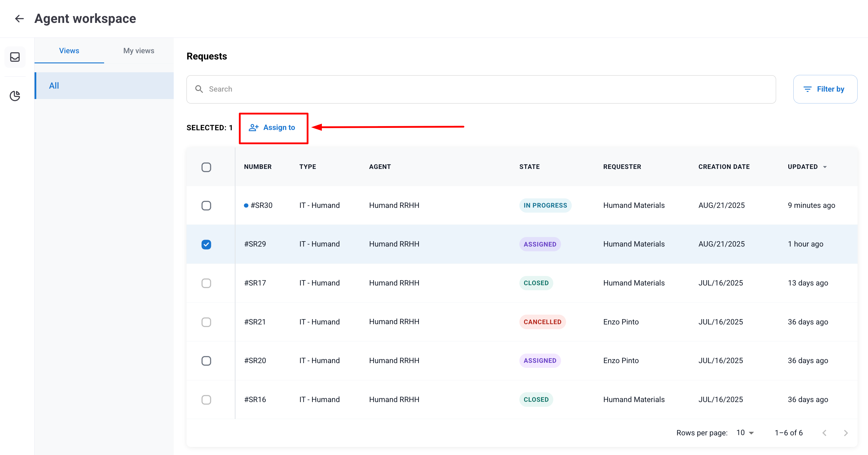Click the CANCELLED state badge for #SR21
This screenshot has width=868, height=455.
542,322
